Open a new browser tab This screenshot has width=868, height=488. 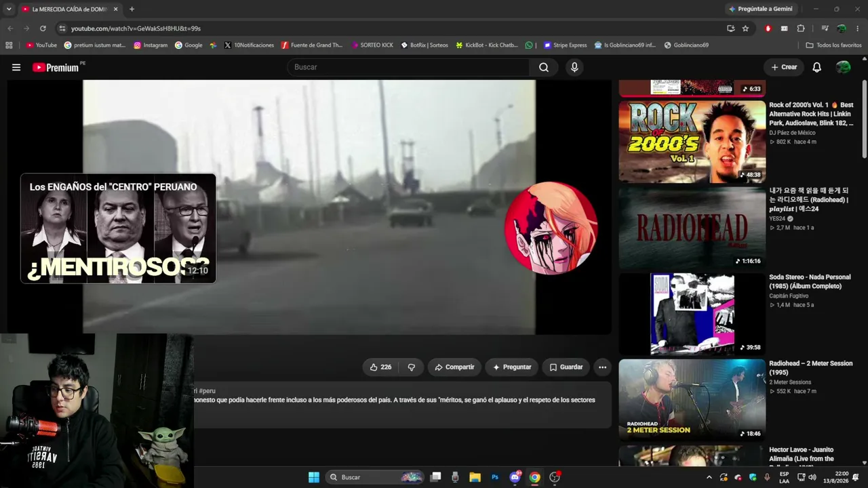point(132,9)
